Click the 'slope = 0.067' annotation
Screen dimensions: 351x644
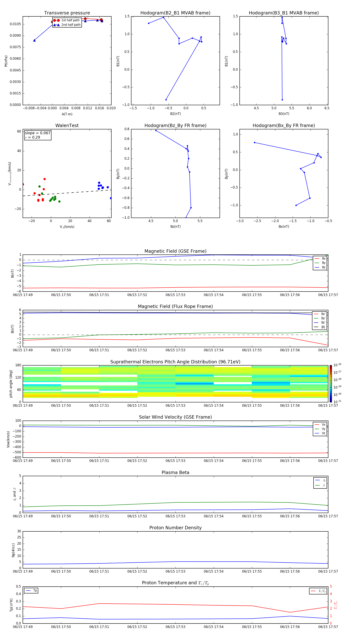[x=38, y=133]
